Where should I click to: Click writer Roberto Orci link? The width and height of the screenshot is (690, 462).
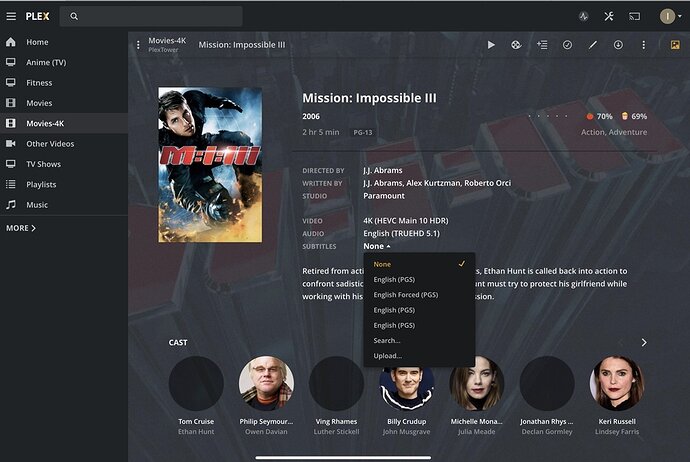click(488, 183)
